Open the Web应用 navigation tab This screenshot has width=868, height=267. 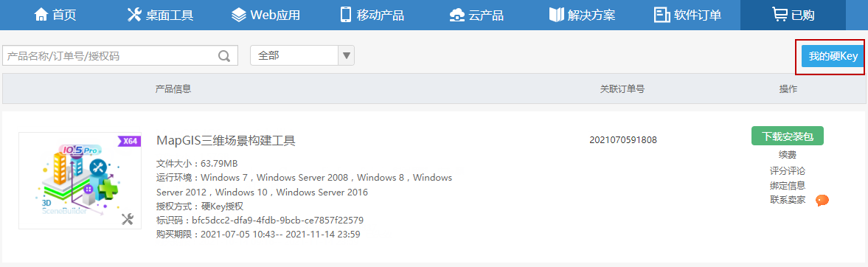tap(265, 15)
